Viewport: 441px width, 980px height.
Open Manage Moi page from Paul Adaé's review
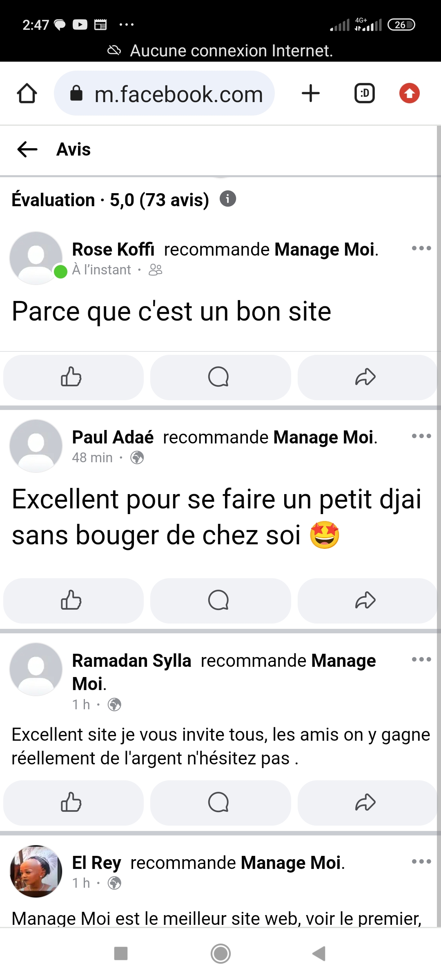[323, 437]
